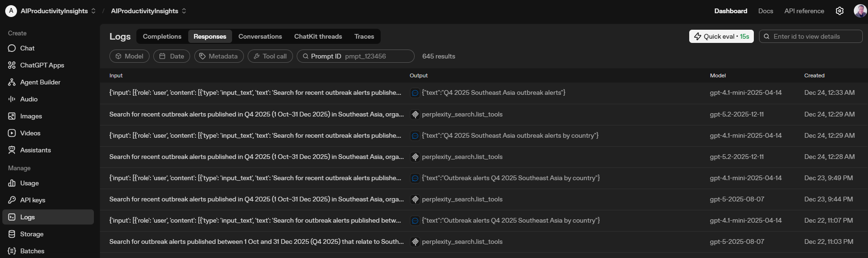Image resolution: width=868 pixels, height=258 pixels.
Task: Open Storage from the sidebar
Action: 32,234
